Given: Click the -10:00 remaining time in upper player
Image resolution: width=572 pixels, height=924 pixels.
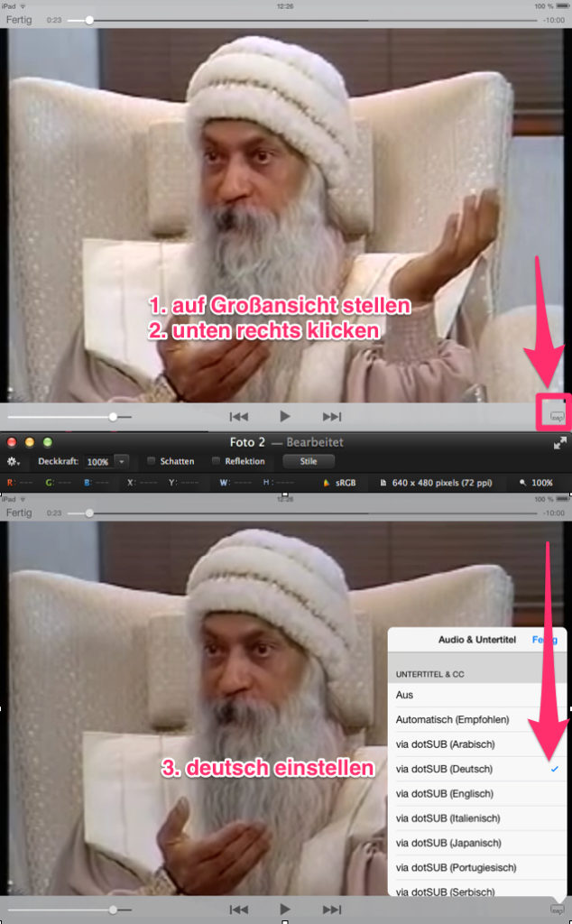Looking at the screenshot, I should click(554, 20).
